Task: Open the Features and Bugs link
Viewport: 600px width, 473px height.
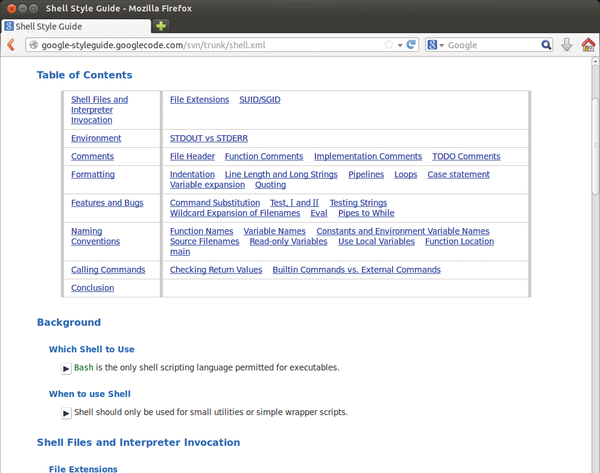Action: [x=107, y=202]
